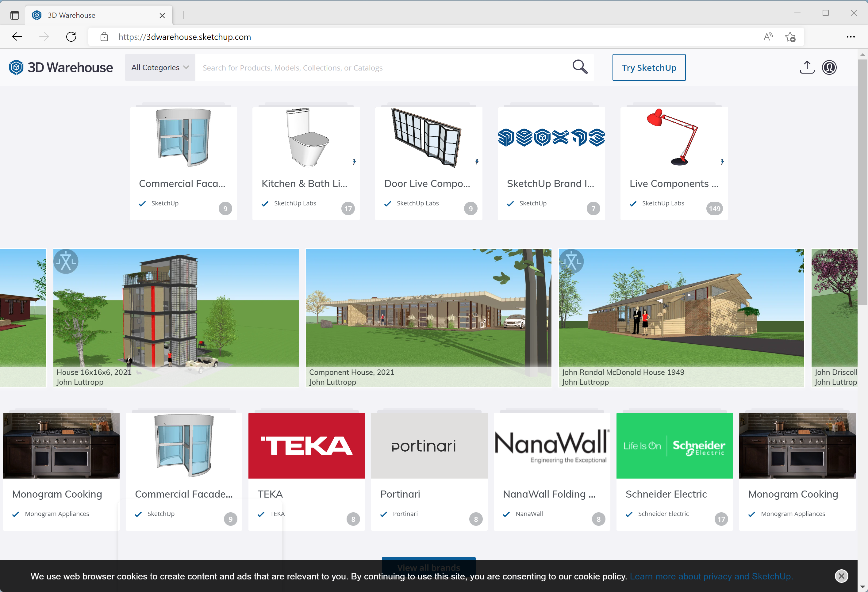Open the user account icon
The width and height of the screenshot is (868, 592).
[x=829, y=67]
